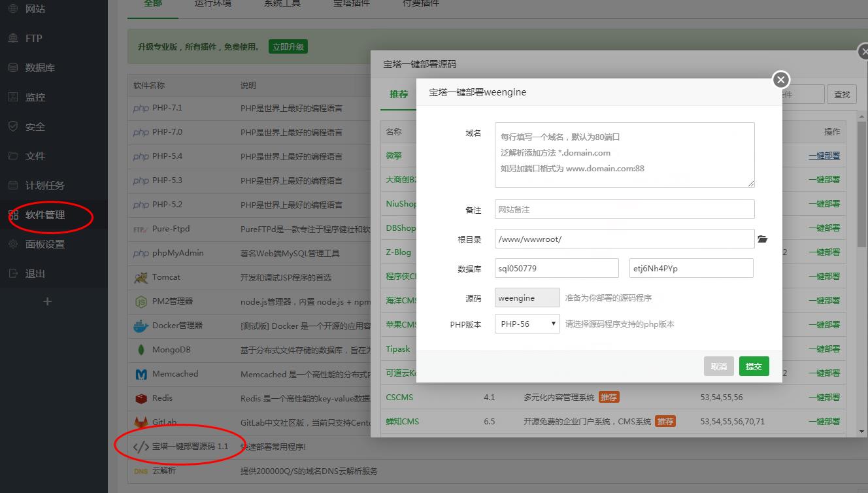868x493 pixels.
Task: Click 一键部署 link for CSCMS row
Action: pyautogui.click(x=824, y=397)
